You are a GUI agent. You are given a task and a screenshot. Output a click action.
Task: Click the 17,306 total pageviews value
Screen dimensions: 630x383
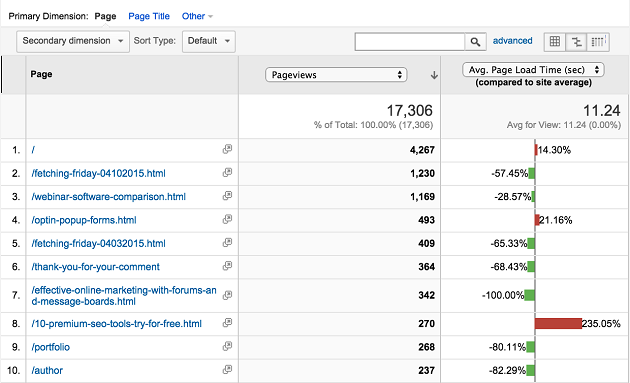[409, 111]
